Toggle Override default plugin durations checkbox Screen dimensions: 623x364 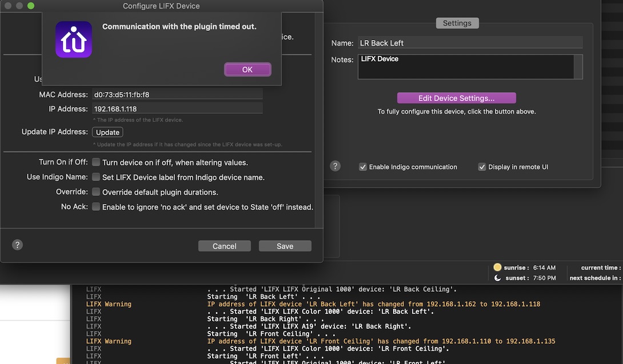coord(96,192)
